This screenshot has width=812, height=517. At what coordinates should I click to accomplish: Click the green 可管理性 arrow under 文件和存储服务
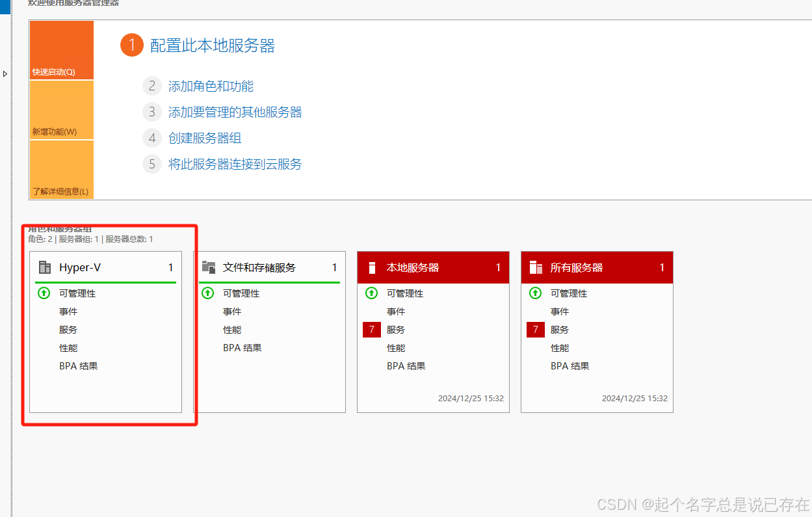pos(207,293)
